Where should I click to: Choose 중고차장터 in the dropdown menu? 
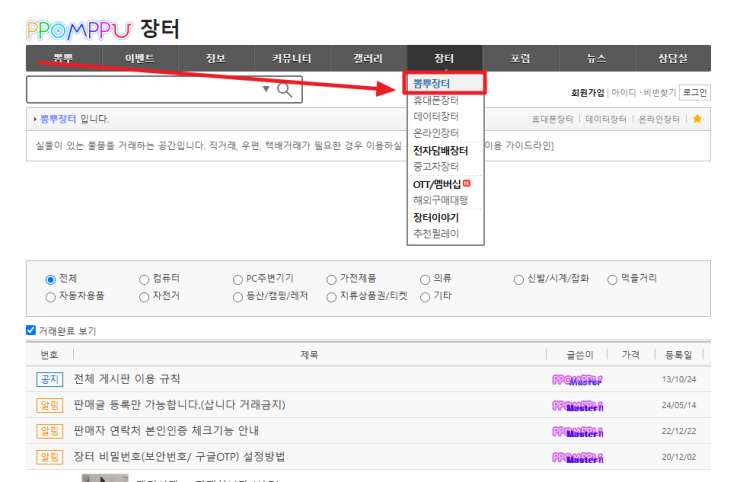(436, 166)
